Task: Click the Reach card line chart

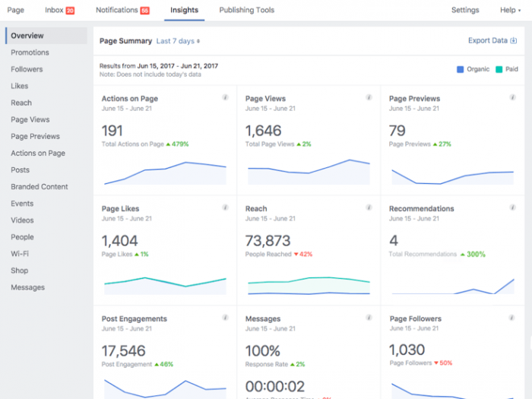Action: (309, 285)
